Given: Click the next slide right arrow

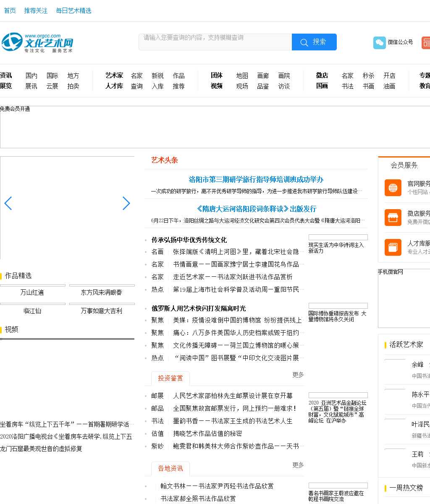Looking at the screenshot, I should point(126,203).
